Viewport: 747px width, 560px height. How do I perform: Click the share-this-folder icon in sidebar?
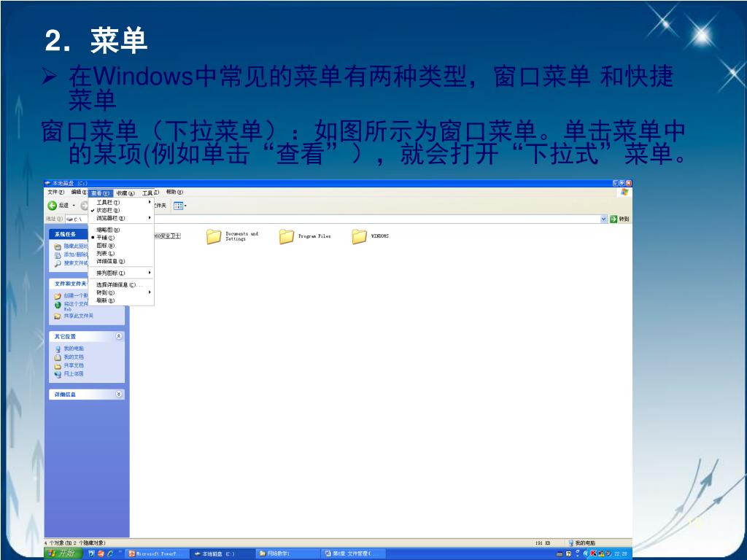click(x=58, y=316)
